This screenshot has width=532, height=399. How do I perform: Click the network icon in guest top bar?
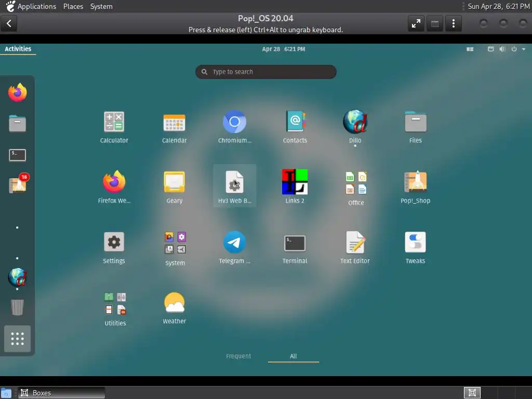click(x=490, y=49)
